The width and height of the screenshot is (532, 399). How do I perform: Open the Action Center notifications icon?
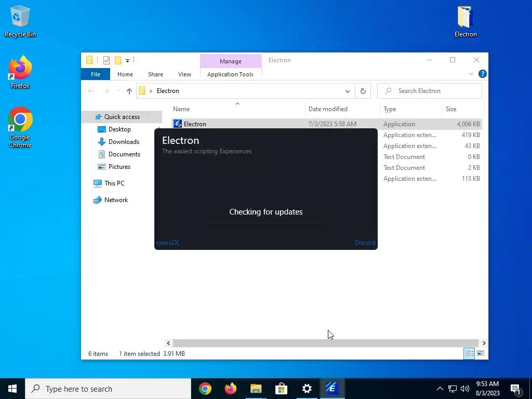point(515,390)
